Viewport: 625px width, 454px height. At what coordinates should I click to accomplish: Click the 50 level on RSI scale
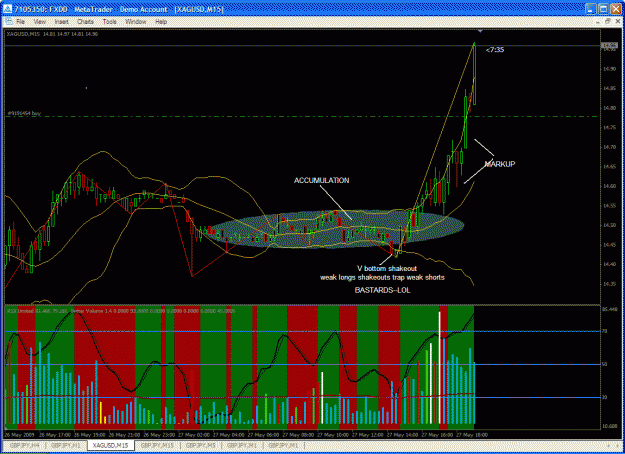pos(604,364)
